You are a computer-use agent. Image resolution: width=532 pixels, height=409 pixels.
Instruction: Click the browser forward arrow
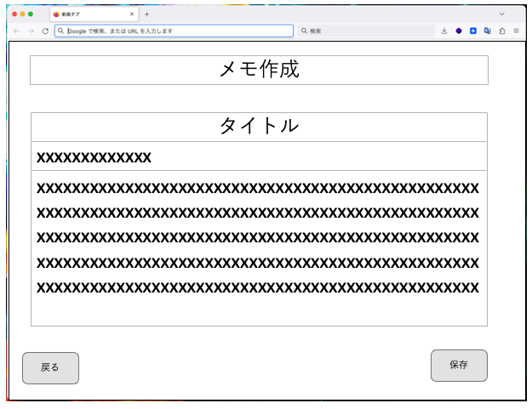coord(31,31)
